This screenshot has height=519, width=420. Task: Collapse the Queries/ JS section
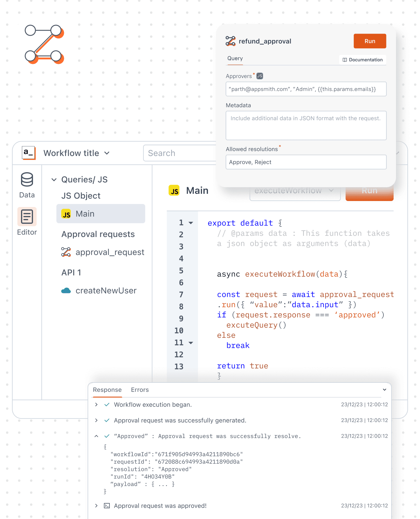click(54, 180)
